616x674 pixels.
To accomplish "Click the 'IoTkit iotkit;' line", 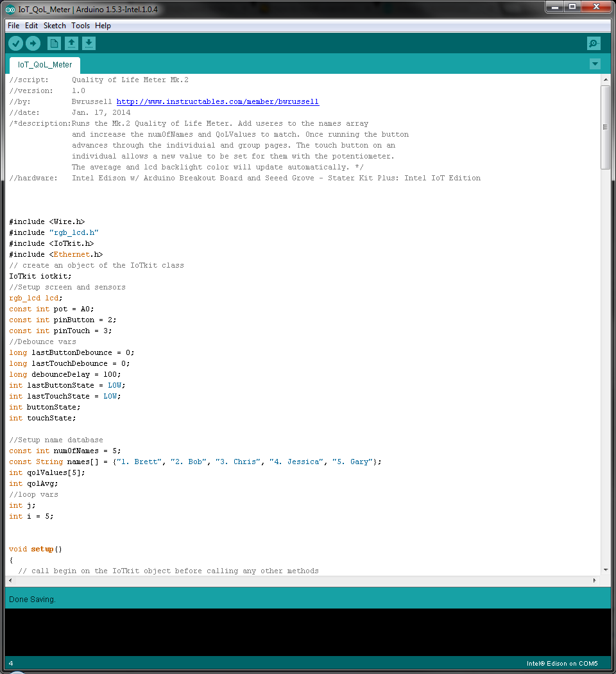I will [x=40, y=277].
